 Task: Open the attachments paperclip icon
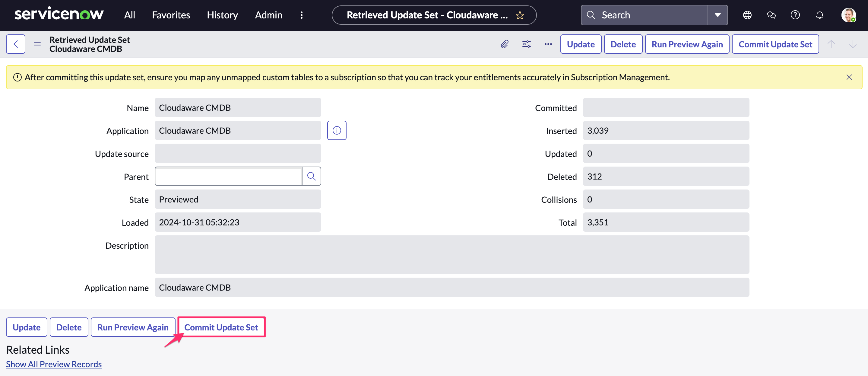(x=505, y=44)
